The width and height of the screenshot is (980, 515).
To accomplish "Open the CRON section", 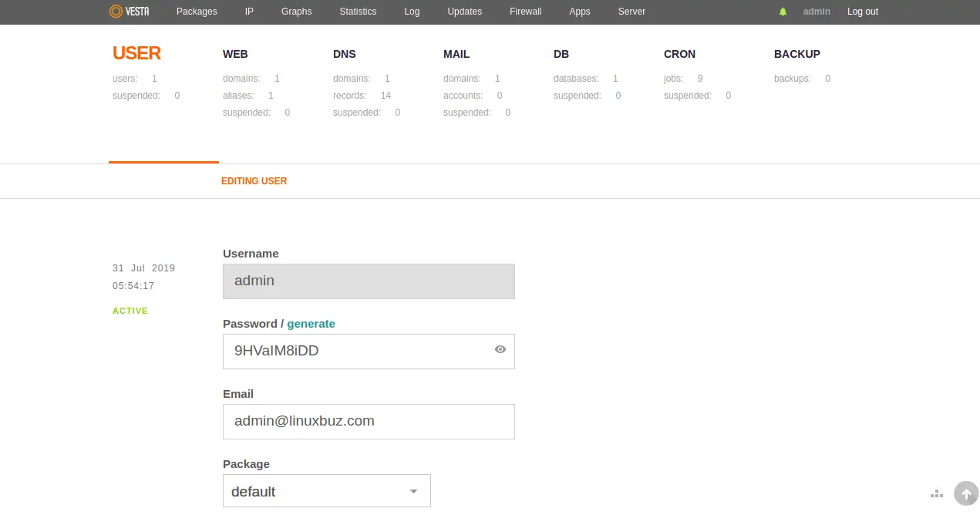I will tap(679, 54).
